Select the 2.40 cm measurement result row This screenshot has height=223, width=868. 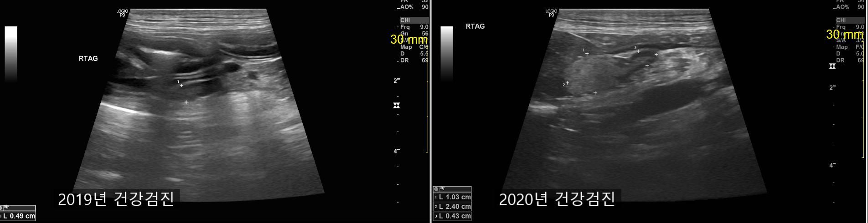[x=452, y=207]
